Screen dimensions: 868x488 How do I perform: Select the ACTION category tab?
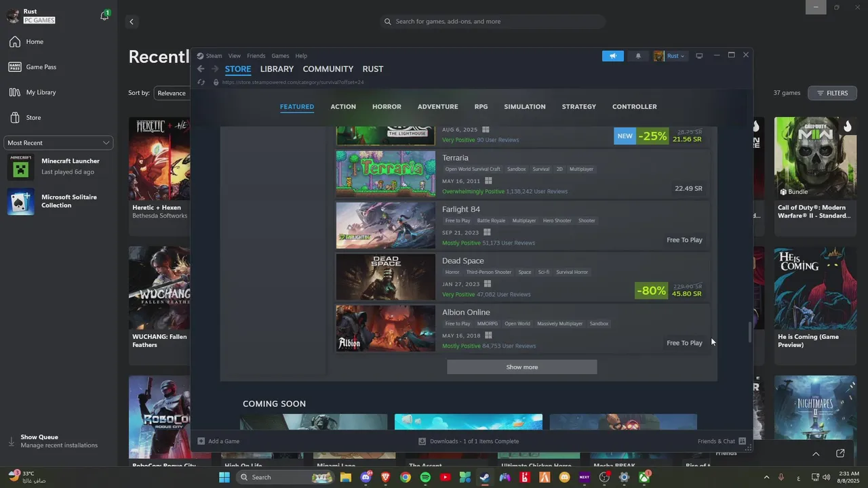(343, 106)
